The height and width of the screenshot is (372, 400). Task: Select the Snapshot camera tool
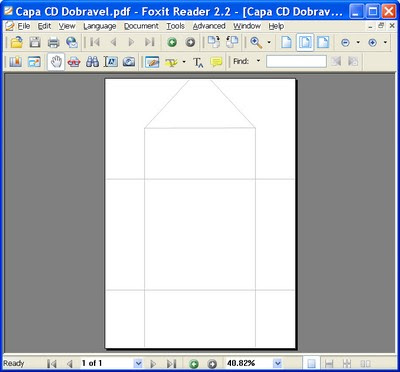129,62
